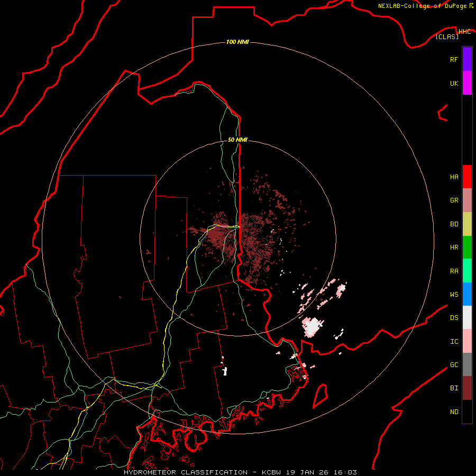Click the WS legend label
Screen dimensions: 476x476
pyautogui.click(x=454, y=295)
